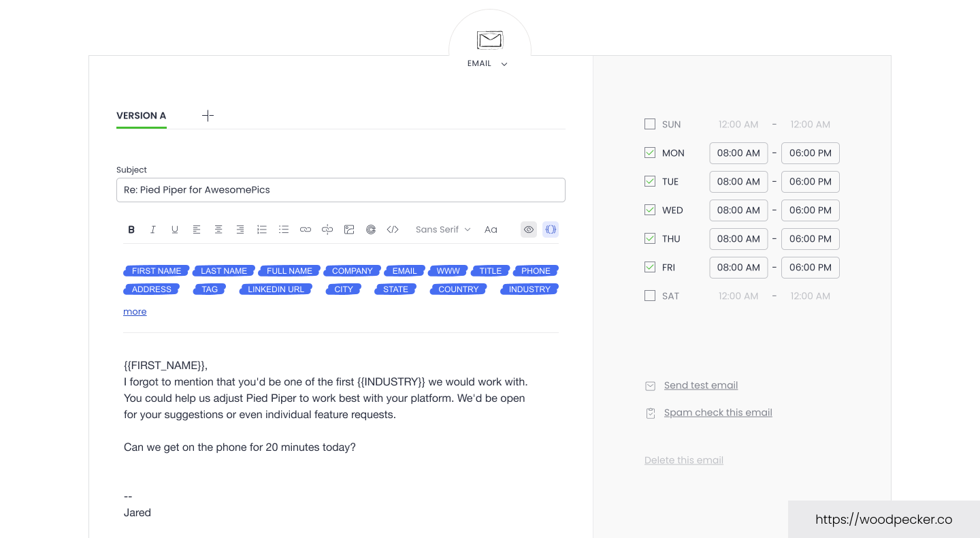Toggle bold formatting in the editor toolbar

coord(132,230)
